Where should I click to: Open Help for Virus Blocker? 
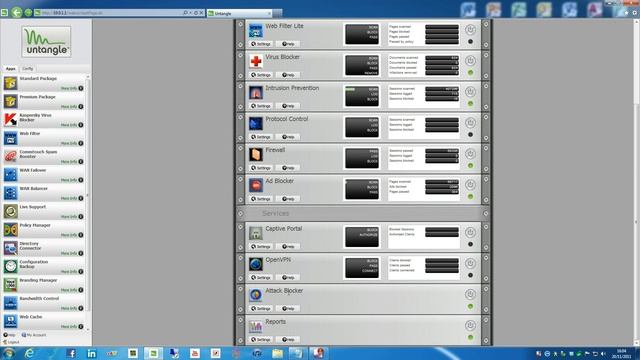[288, 75]
